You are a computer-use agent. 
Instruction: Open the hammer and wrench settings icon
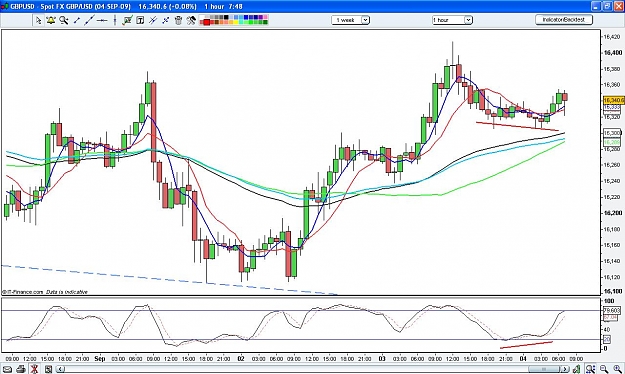(191, 20)
